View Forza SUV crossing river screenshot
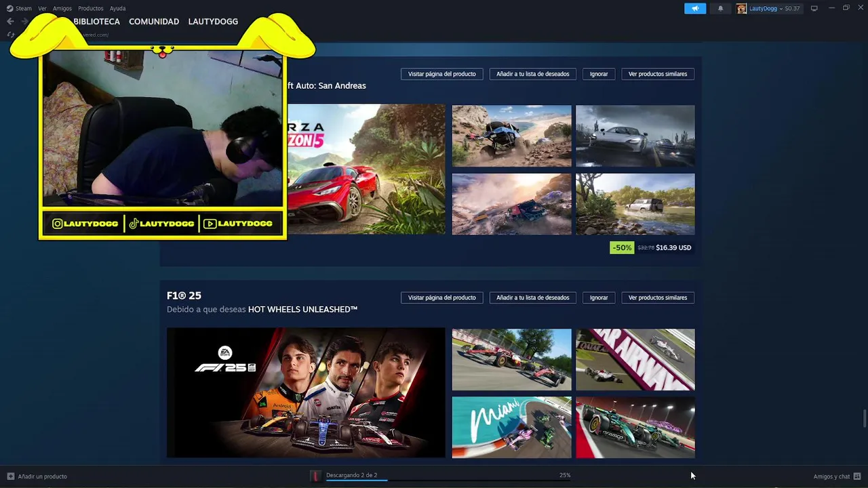This screenshot has width=868, height=488. pos(635,204)
